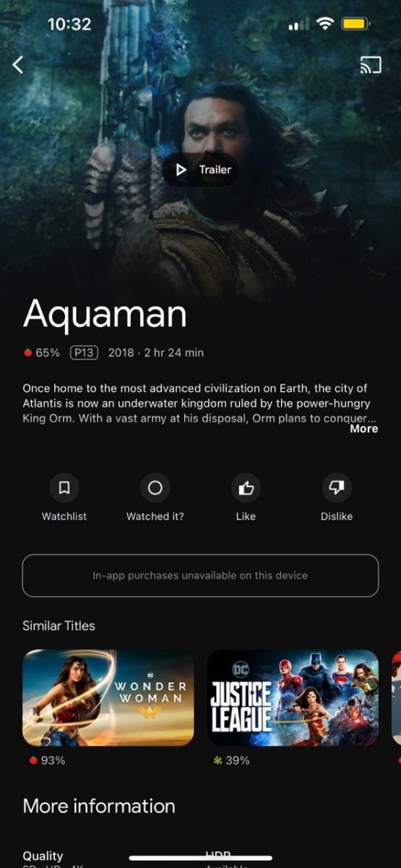
Task: Tap In-app purchases unavailable button
Action: coord(200,576)
